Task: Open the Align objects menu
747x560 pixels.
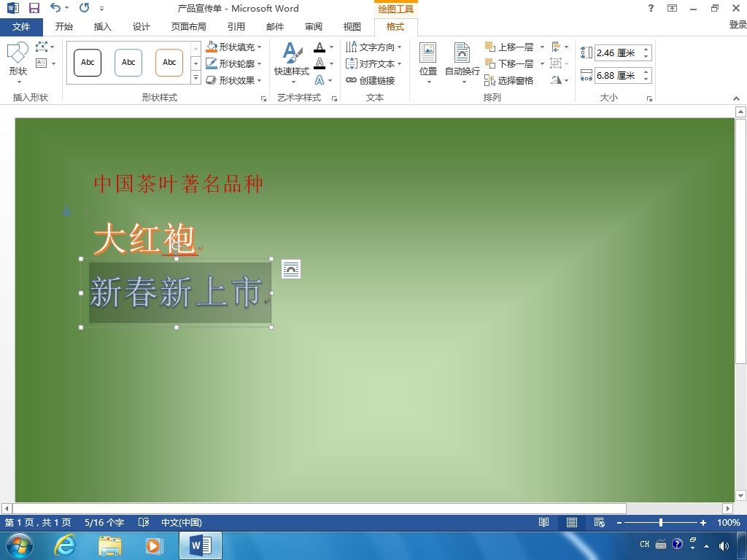Action: coord(560,47)
